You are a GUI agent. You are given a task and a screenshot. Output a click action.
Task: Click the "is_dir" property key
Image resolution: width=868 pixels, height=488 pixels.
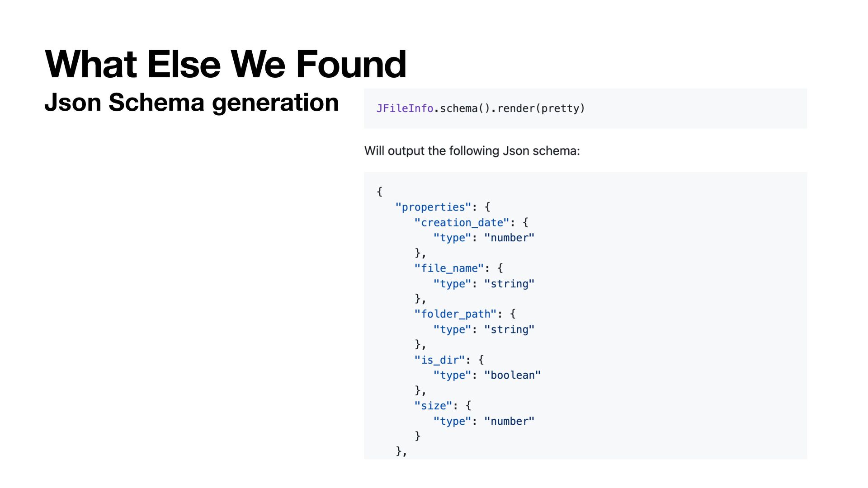tap(439, 360)
